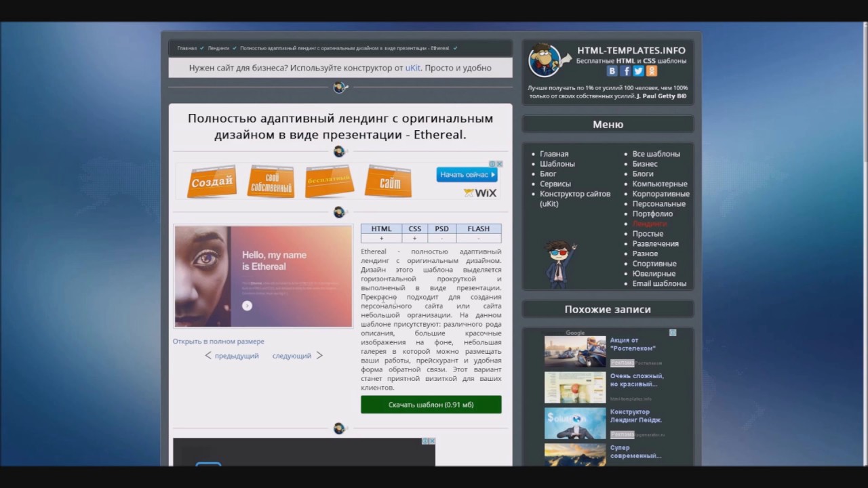Image resolution: width=868 pixels, height=488 pixels.
Task: Click 'Создай' orange Wix ad tile
Action: (212, 181)
